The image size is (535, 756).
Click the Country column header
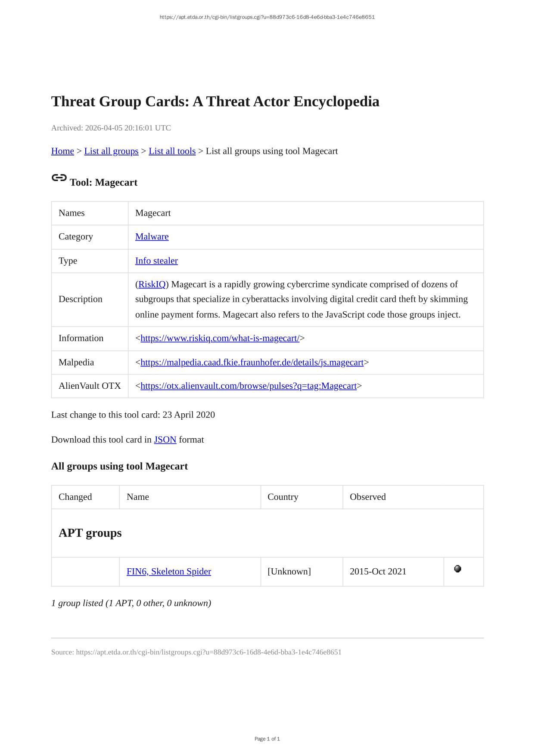click(283, 497)
